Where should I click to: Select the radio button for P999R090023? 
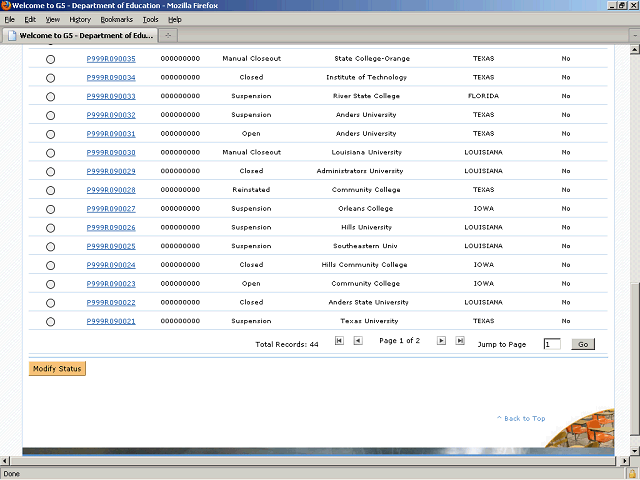point(50,284)
